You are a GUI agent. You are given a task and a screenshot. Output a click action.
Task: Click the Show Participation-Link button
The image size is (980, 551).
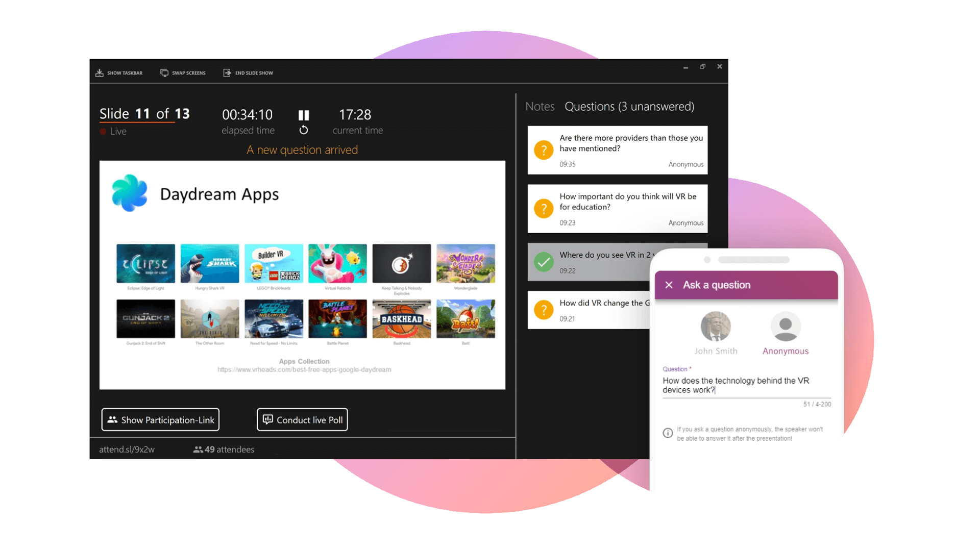161,420
